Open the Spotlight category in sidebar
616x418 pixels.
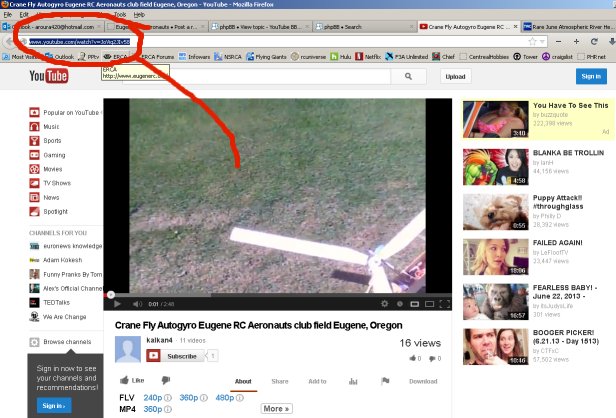coord(48,211)
